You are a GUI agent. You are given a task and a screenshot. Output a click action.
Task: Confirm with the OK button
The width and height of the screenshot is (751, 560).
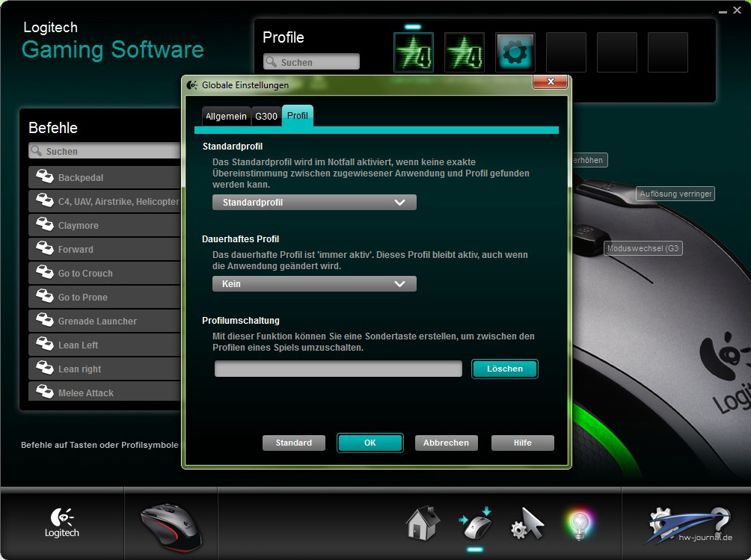click(370, 443)
